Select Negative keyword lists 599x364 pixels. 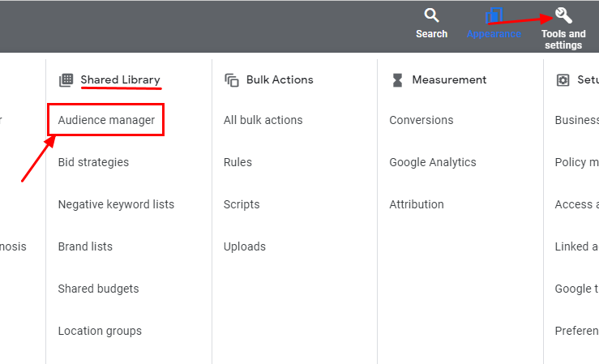116,204
